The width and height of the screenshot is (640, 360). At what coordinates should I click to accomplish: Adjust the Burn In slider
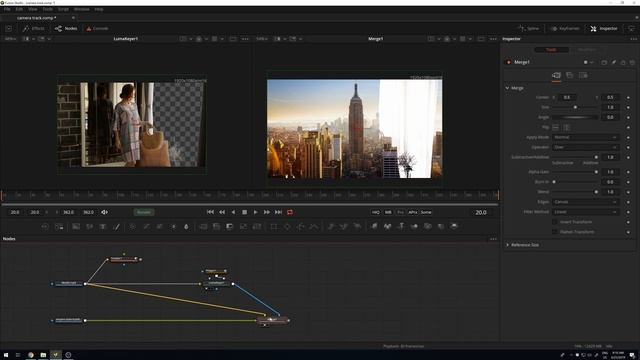click(x=575, y=182)
